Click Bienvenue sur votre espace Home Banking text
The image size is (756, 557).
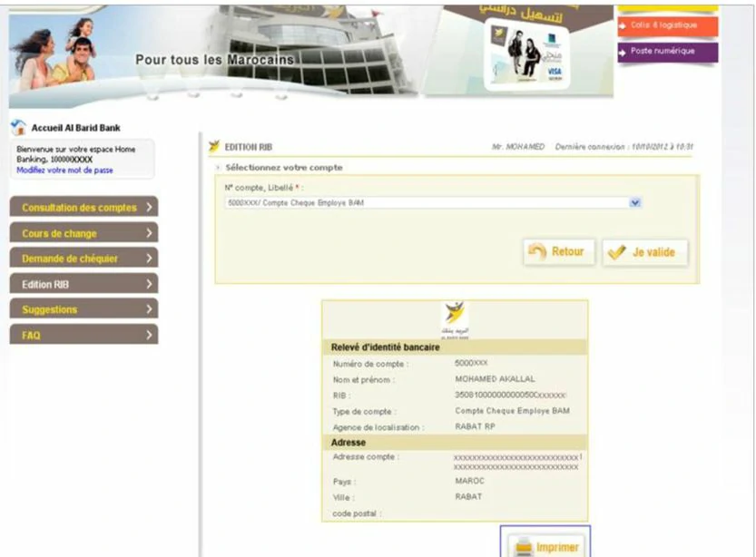(x=75, y=154)
